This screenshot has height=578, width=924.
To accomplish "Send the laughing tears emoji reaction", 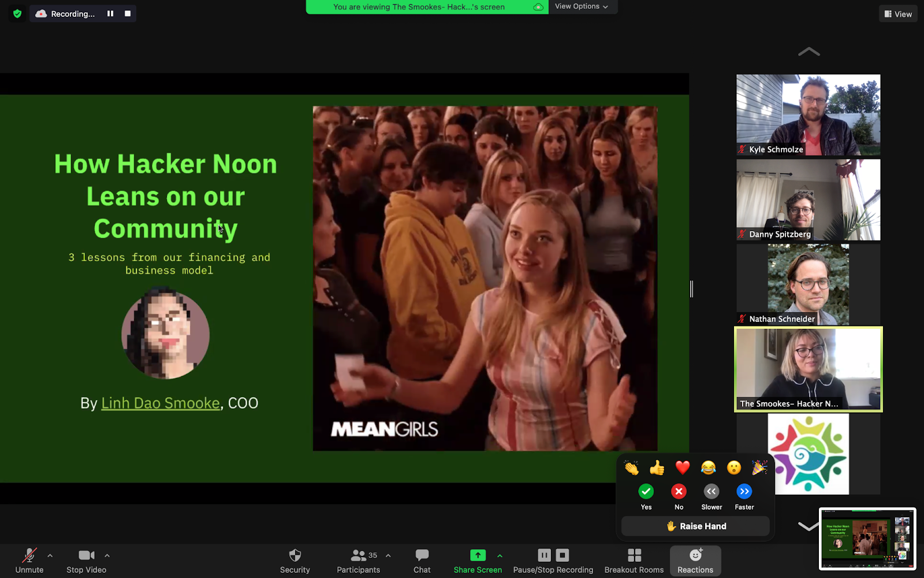I will point(709,468).
